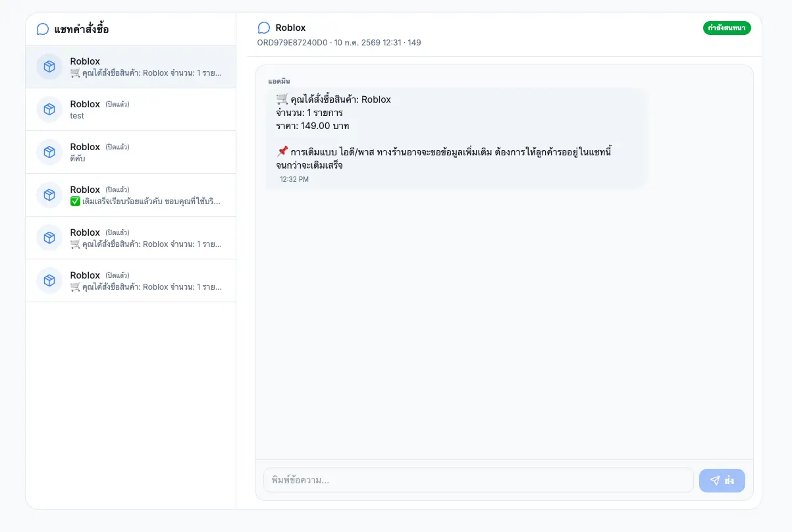The width and height of the screenshot is (792, 532).
Task: Click the 'คุณได้สั่งซื้อสินค้า: Roblox' line in the message bubble
Action: (x=334, y=99)
